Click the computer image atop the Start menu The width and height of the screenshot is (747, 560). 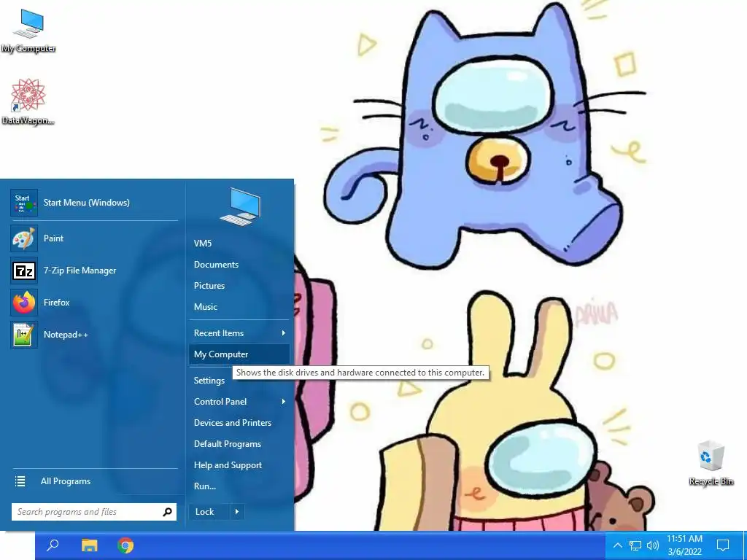pyautogui.click(x=240, y=206)
